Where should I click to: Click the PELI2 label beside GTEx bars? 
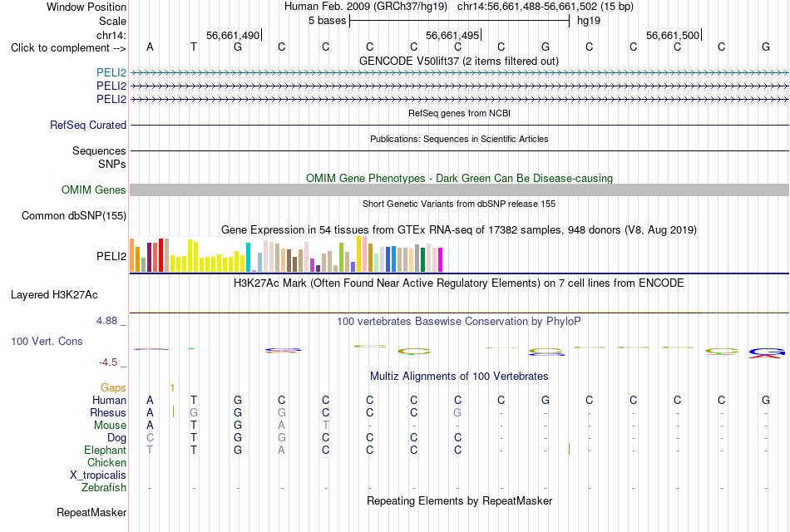coord(111,256)
